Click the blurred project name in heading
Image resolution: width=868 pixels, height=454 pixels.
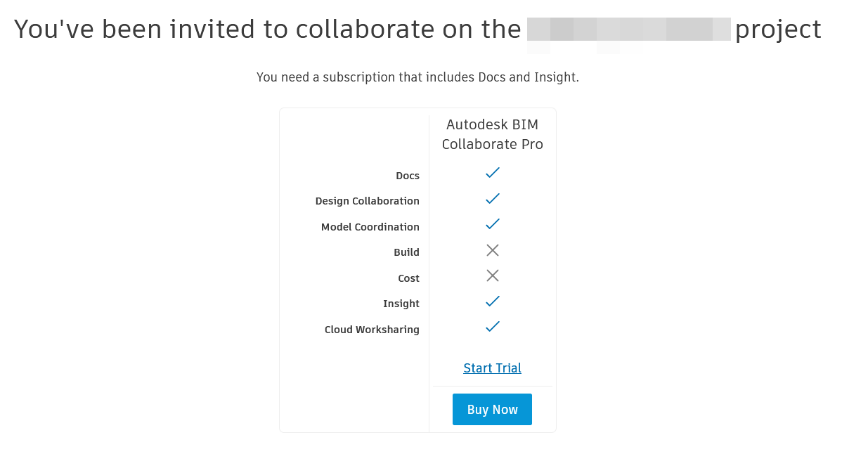[x=629, y=30]
